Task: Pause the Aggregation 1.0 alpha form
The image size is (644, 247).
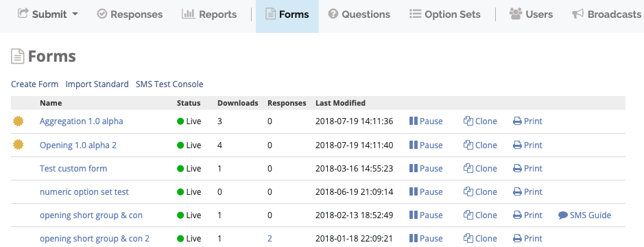Action: click(x=426, y=121)
